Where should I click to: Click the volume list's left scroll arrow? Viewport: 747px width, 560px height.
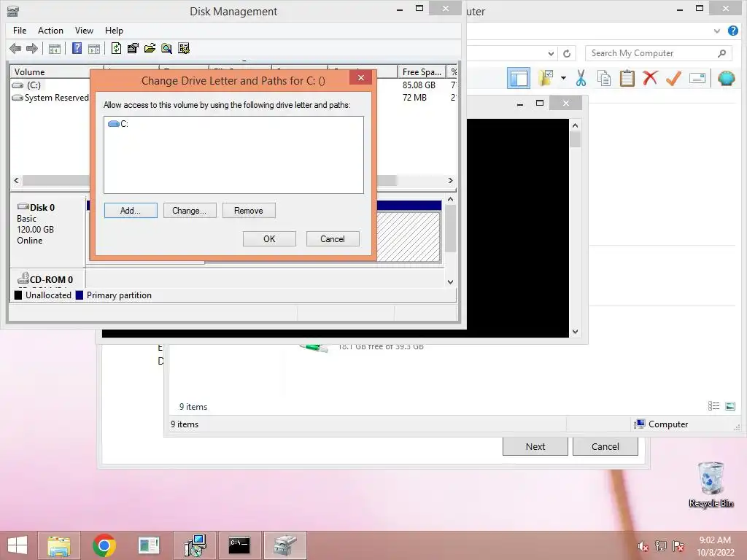point(17,181)
